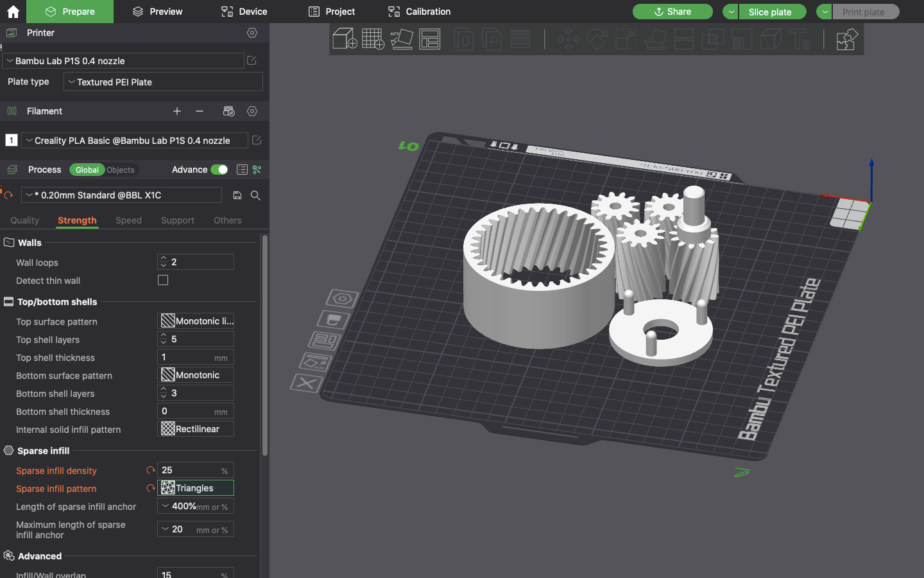
Task: Switch to the Project tab
Action: tap(332, 12)
